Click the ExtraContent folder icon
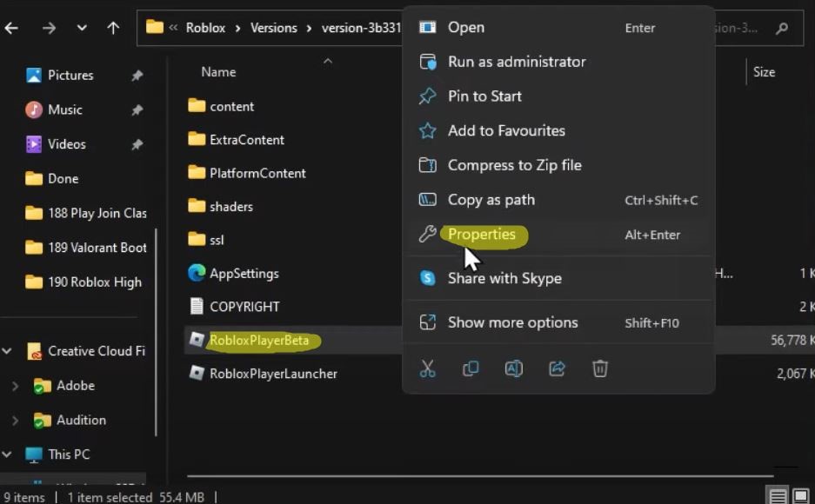The image size is (815, 504). (197, 139)
